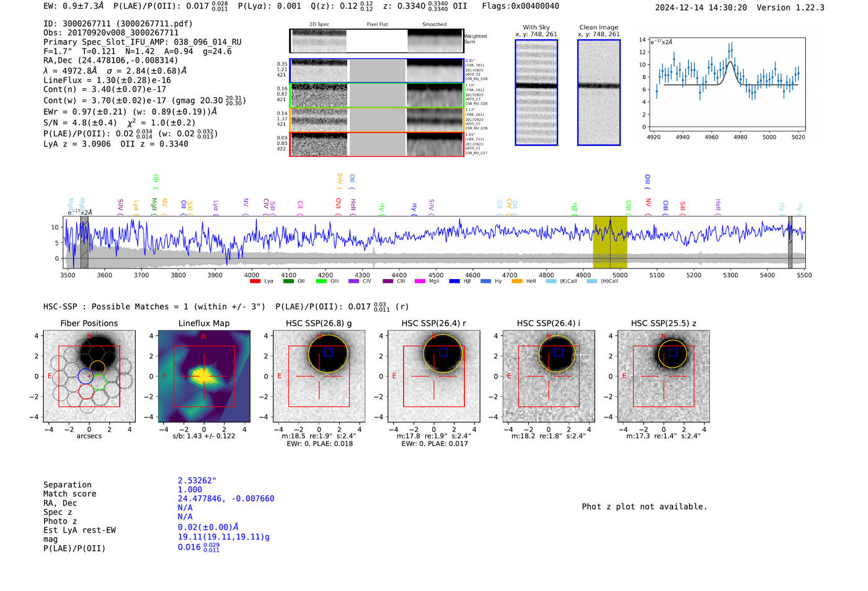Select the magenta MgII legend swatch
Image resolution: width=868 pixels, height=591 pixels.
pos(420,282)
